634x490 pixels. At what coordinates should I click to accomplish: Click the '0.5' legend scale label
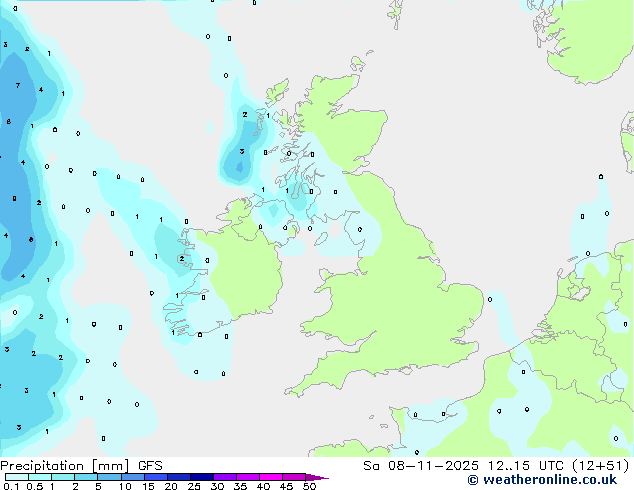[x=35, y=486]
